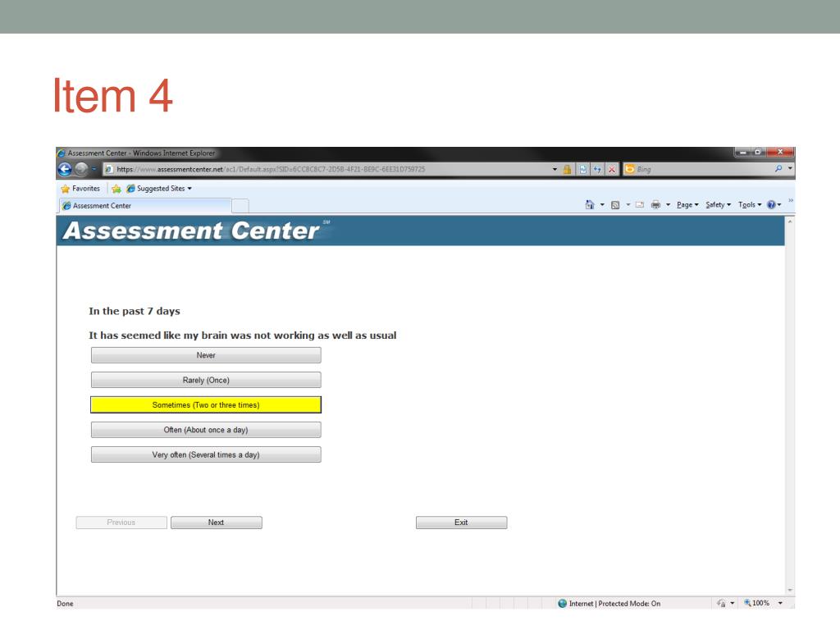The image size is (840, 630).
Task: Pick Often (About once a day)
Action: (206, 430)
